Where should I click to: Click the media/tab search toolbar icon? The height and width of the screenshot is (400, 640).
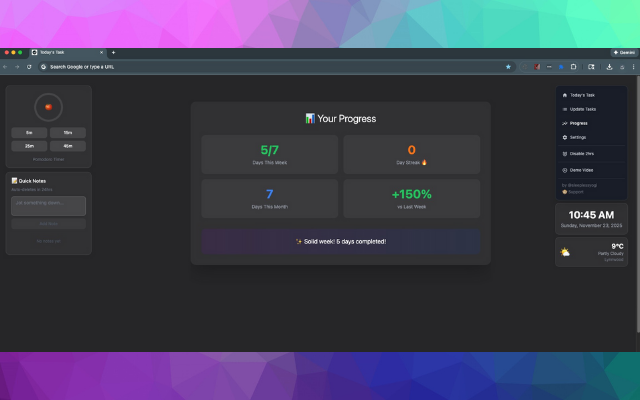591,67
